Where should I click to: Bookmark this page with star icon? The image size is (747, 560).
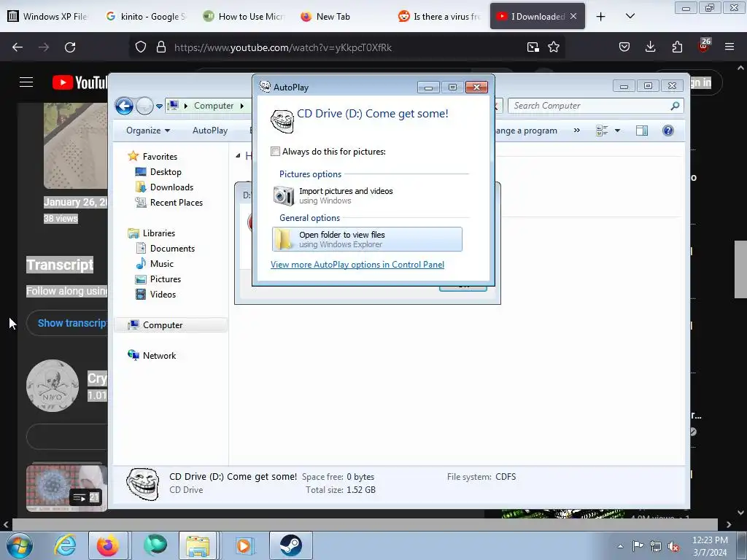(554, 47)
